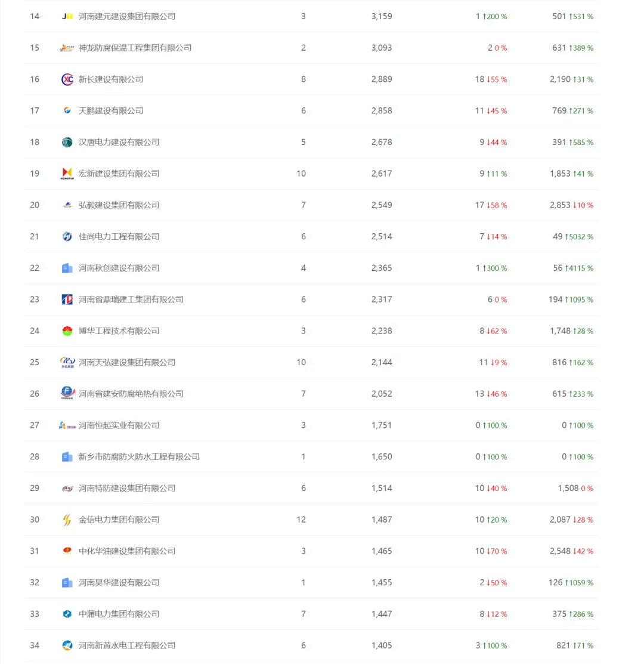Viewport: 644px width, 664px height.
Task: Click the value 1,748 in row 24
Action: coord(561,331)
